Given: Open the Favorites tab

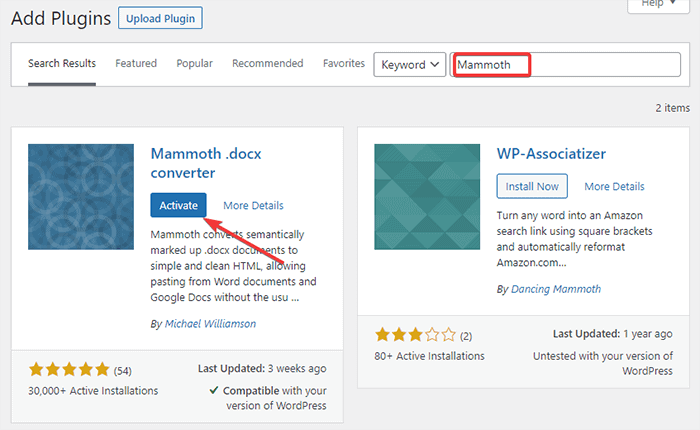Looking at the screenshot, I should [x=344, y=64].
